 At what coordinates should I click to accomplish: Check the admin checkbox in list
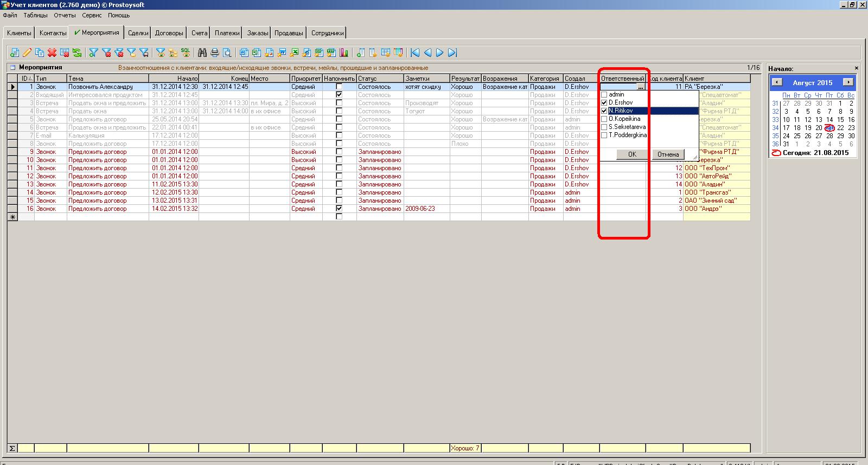604,95
